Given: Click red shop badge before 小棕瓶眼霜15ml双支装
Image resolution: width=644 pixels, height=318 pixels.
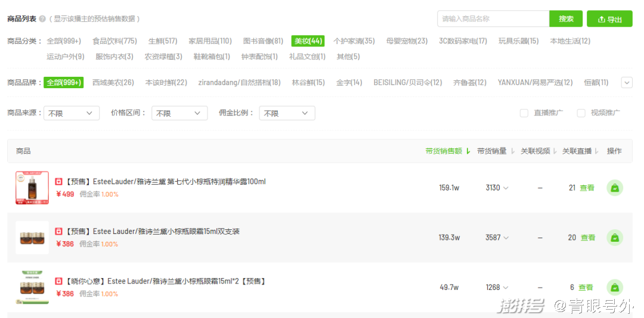Looking at the screenshot, I should click(58, 232).
